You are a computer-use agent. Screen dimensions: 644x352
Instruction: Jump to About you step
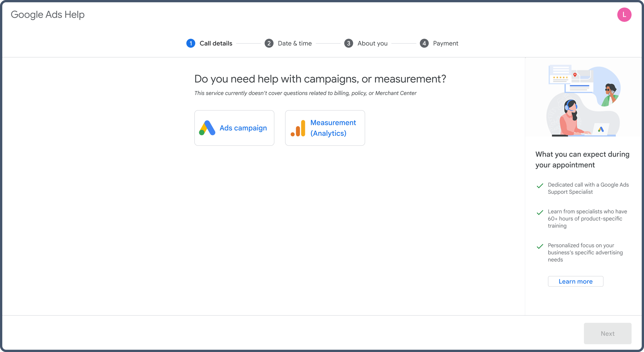pyautogui.click(x=372, y=43)
